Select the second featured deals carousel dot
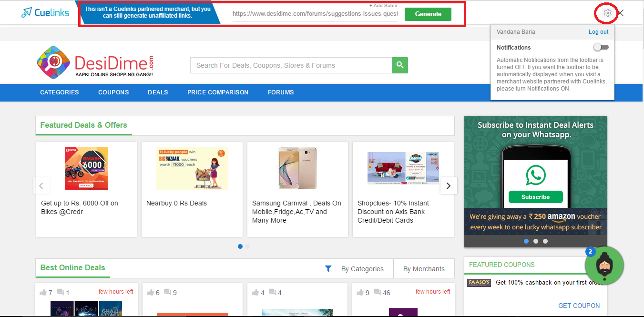 click(247, 246)
